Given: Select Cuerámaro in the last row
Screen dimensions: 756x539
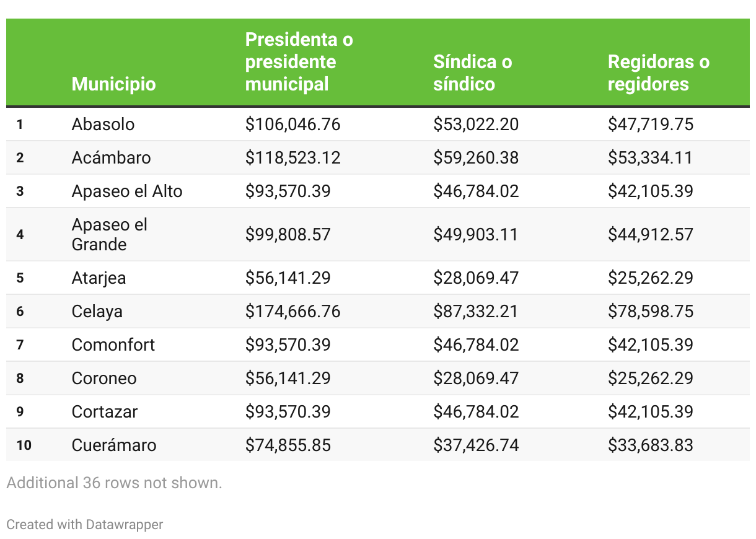Looking at the screenshot, I should pos(114,445).
